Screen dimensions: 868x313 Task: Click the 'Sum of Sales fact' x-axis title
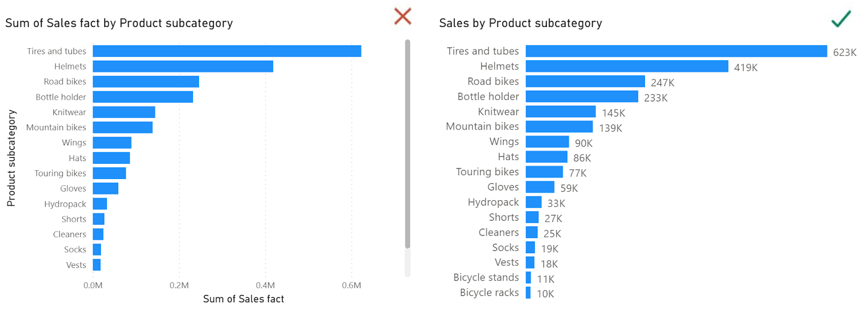[243, 299]
